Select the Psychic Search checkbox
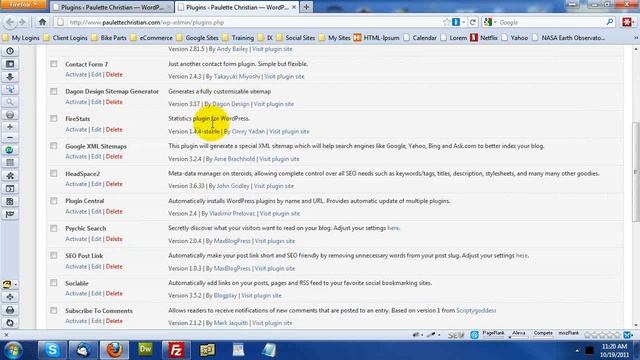This screenshot has width=640, height=360. 54,228
